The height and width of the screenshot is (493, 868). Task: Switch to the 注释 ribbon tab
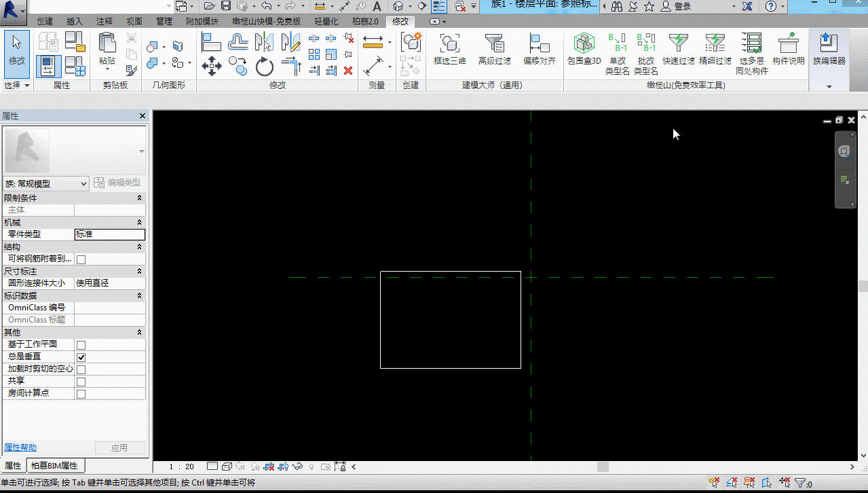coord(105,22)
